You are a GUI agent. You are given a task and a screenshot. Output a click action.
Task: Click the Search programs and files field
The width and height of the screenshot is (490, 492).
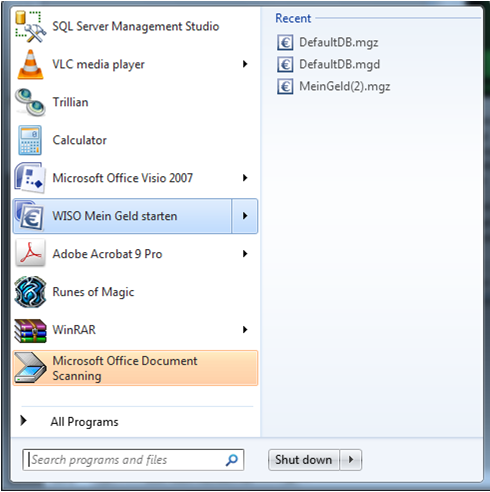(x=133, y=460)
